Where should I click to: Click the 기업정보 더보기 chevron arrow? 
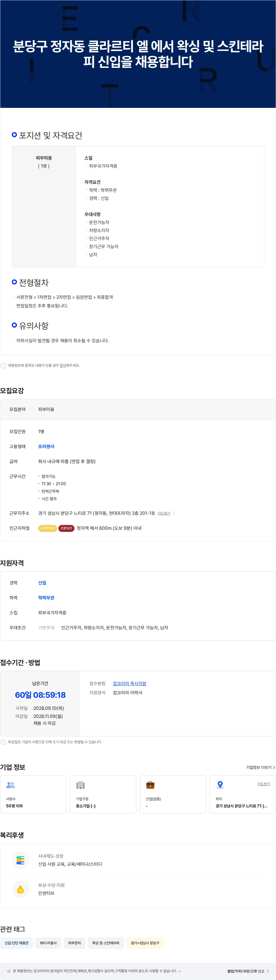274,767
